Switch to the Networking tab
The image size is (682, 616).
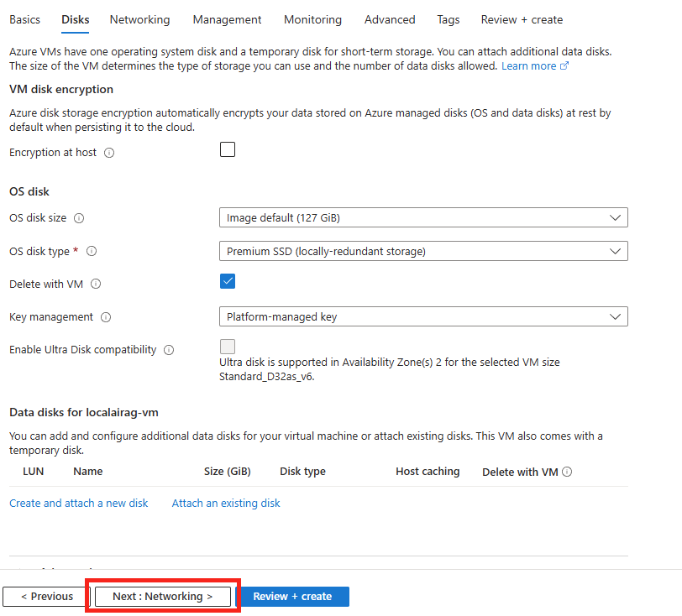click(x=139, y=20)
